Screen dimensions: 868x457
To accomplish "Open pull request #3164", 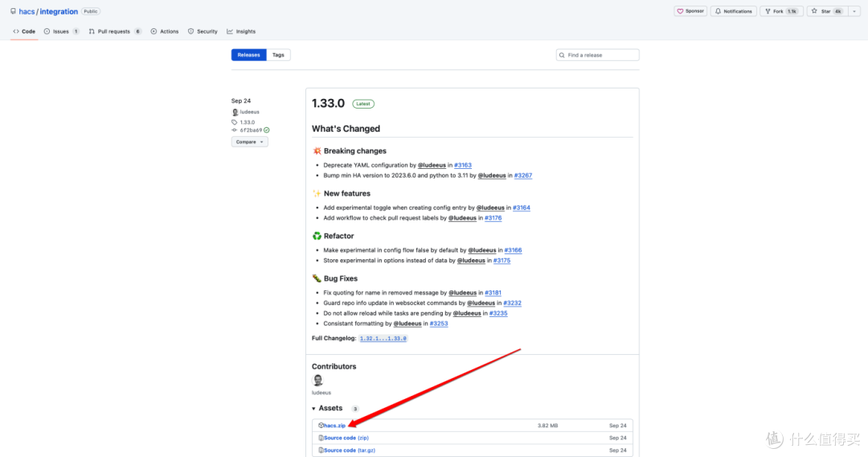I will pos(522,208).
